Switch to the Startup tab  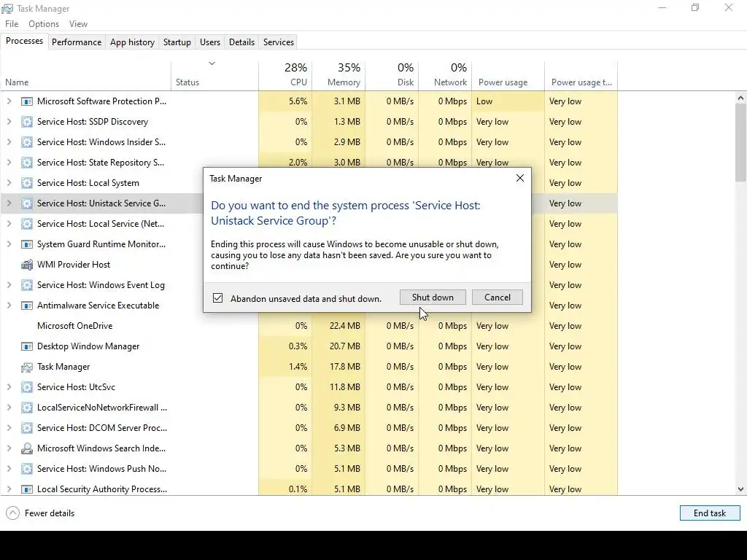[x=177, y=42]
